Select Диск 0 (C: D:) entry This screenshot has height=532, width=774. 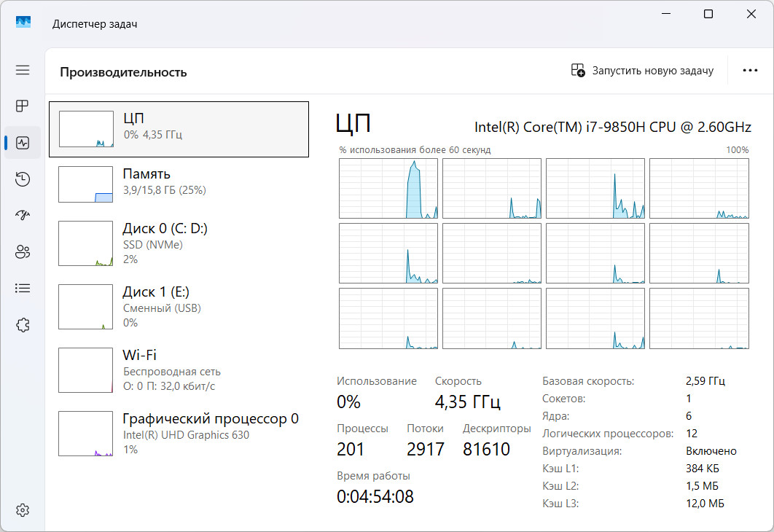click(x=179, y=243)
